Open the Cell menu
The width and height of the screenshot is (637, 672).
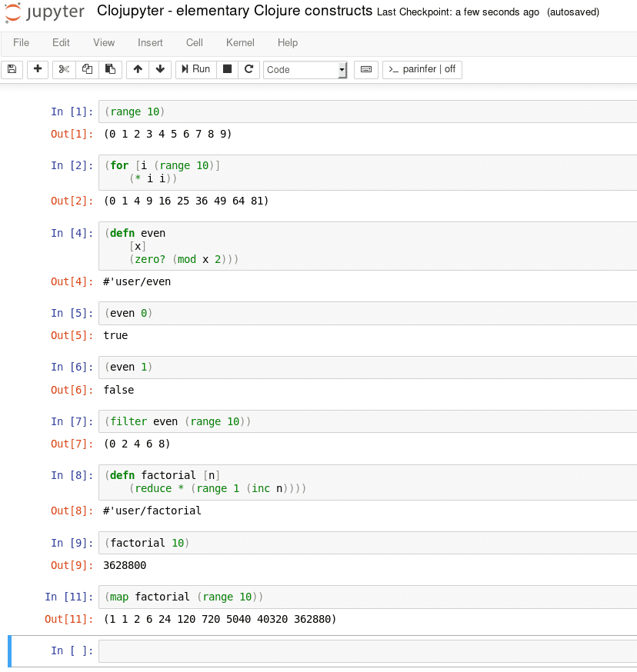pos(195,43)
